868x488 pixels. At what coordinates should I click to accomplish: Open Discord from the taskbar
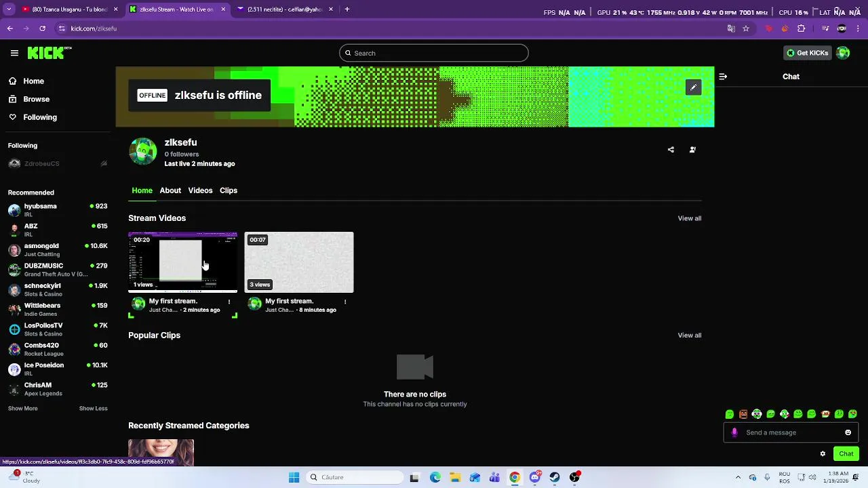(535, 477)
